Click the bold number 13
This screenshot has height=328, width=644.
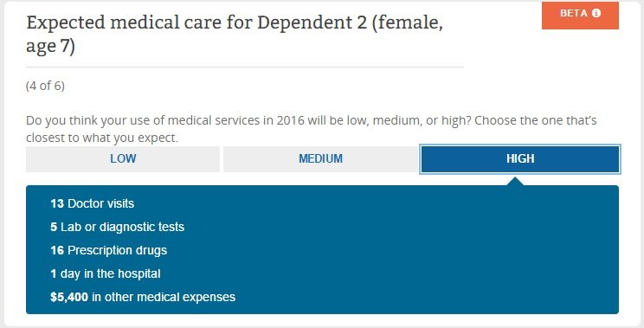(57, 203)
